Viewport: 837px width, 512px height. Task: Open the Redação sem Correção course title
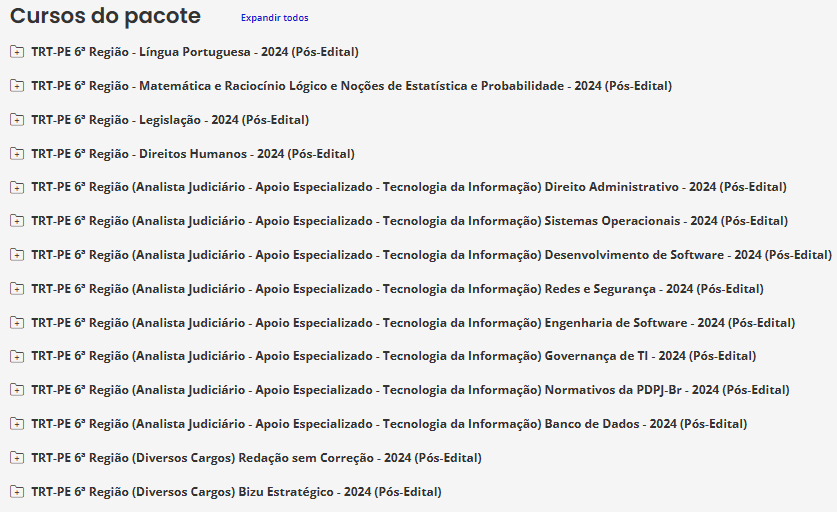coord(256,458)
